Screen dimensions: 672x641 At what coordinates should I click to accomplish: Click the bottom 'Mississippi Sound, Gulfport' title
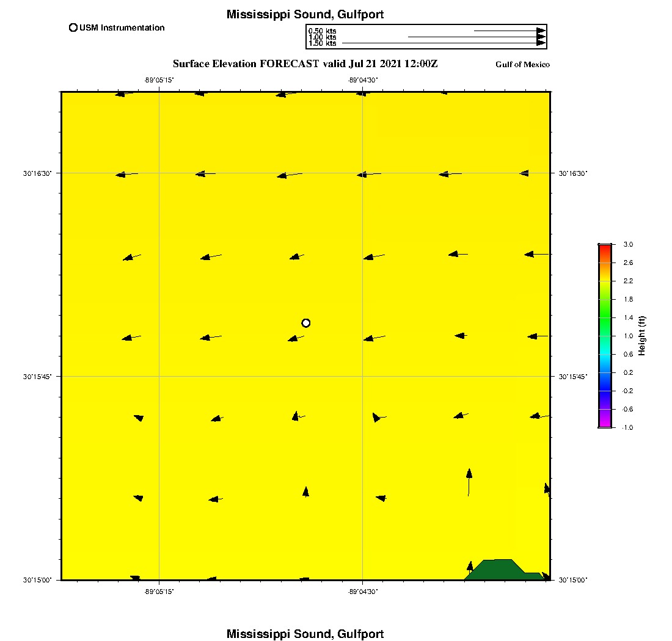tap(305, 634)
